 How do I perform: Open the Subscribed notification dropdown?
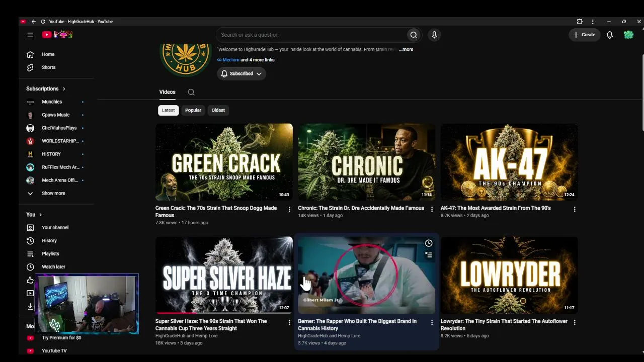pos(242,73)
